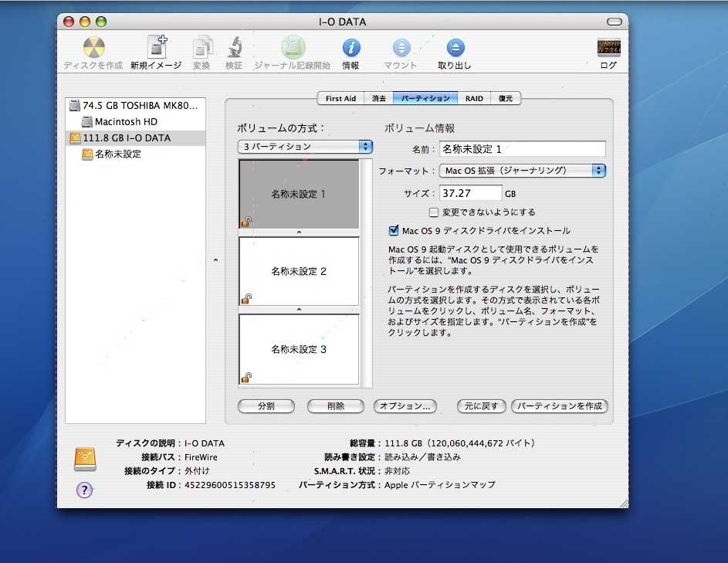
Task: Click the FireWire disk icon beside ディスクの説明
Action: (x=85, y=459)
